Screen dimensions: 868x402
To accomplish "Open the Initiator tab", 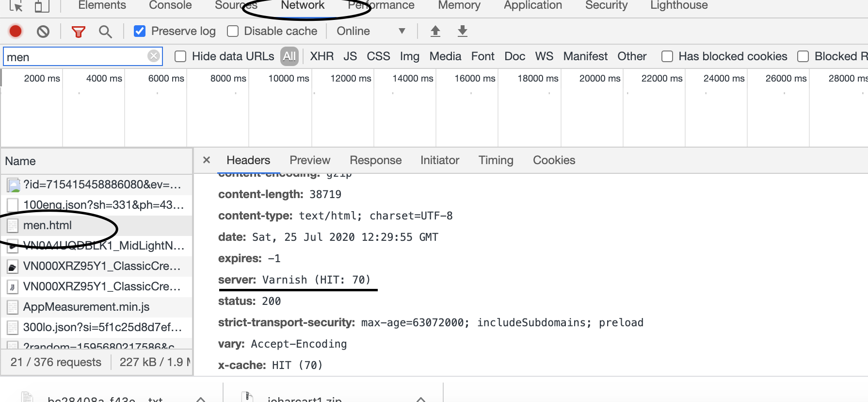I will (440, 160).
